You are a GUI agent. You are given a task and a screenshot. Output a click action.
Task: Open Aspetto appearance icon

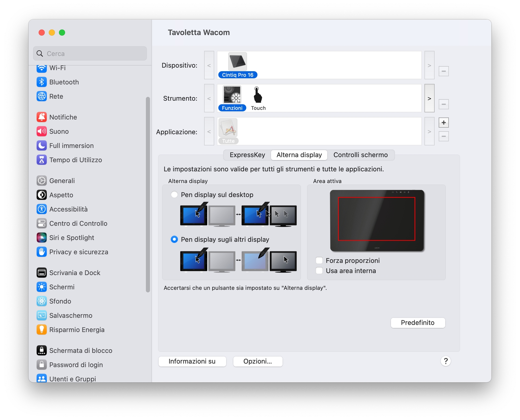[42, 195]
